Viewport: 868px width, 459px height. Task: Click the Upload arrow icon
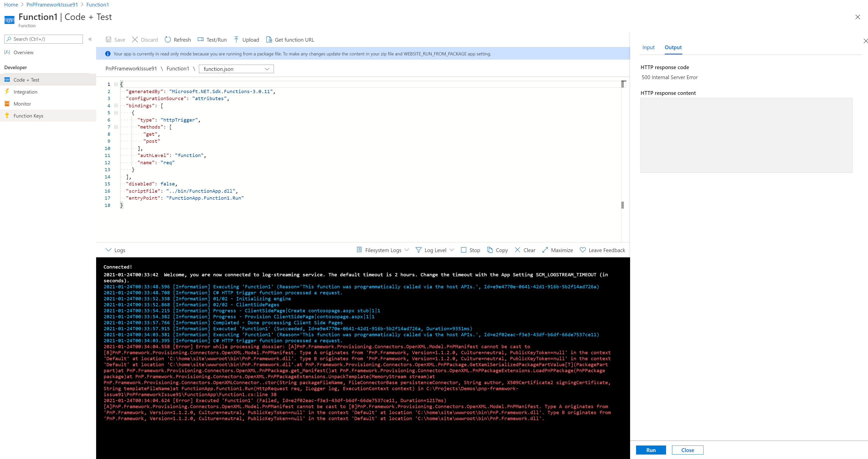tap(236, 40)
